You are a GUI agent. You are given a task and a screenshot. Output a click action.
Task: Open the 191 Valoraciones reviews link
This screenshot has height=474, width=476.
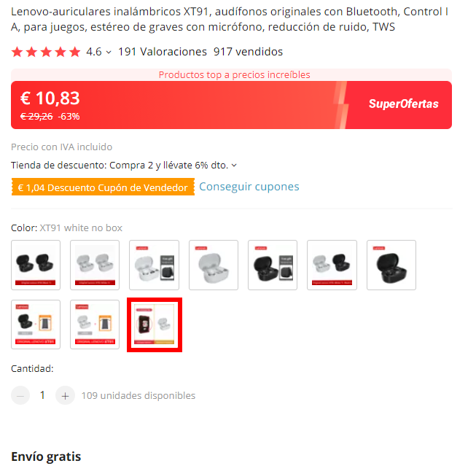pyautogui.click(x=163, y=52)
